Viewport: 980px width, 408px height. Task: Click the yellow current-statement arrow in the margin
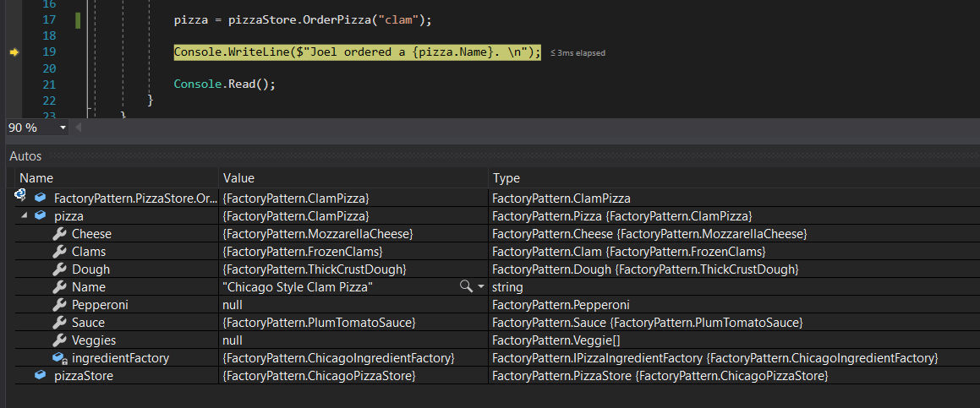(x=15, y=53)
